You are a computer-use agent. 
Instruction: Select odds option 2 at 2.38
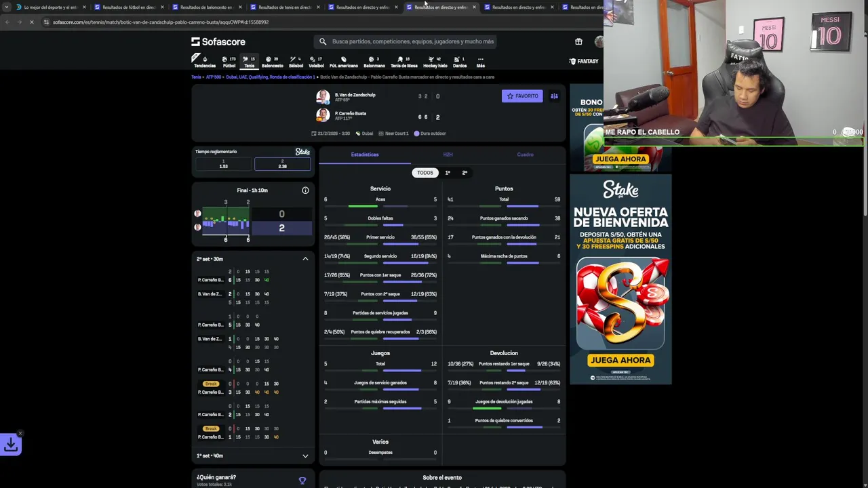coord(282,164)
